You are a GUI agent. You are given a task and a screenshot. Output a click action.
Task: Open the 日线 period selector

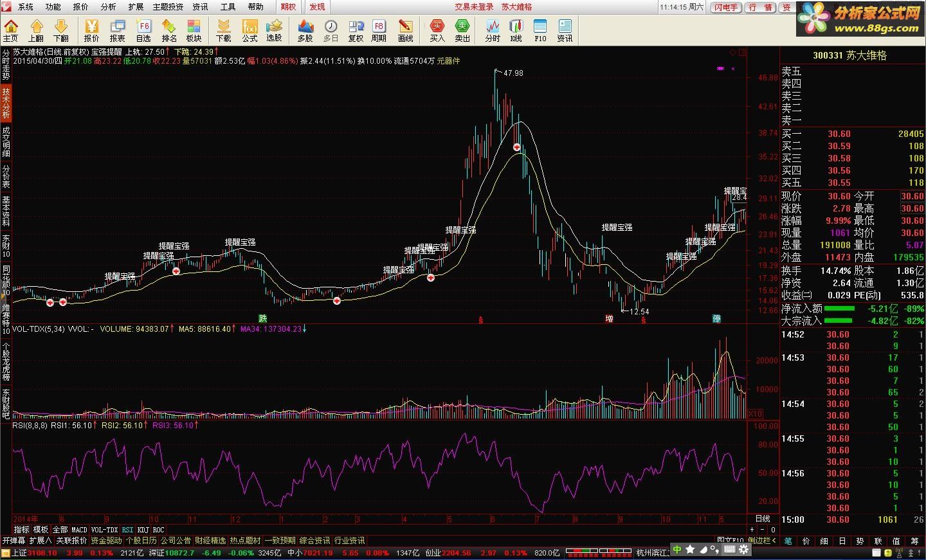click(763, 519)
